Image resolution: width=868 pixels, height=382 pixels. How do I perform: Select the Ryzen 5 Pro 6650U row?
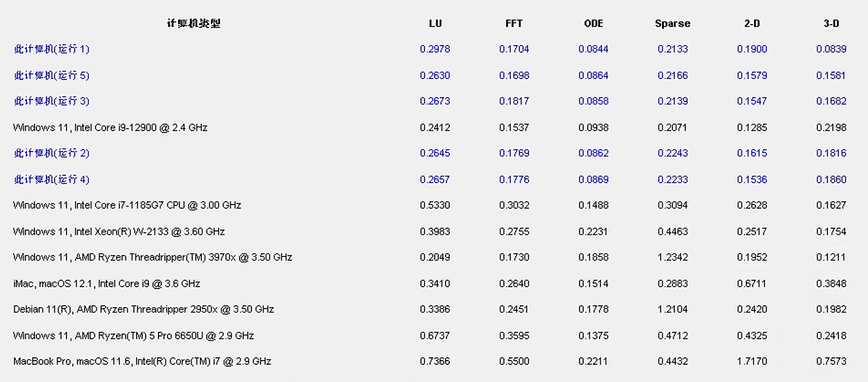[x=133, y=335]
